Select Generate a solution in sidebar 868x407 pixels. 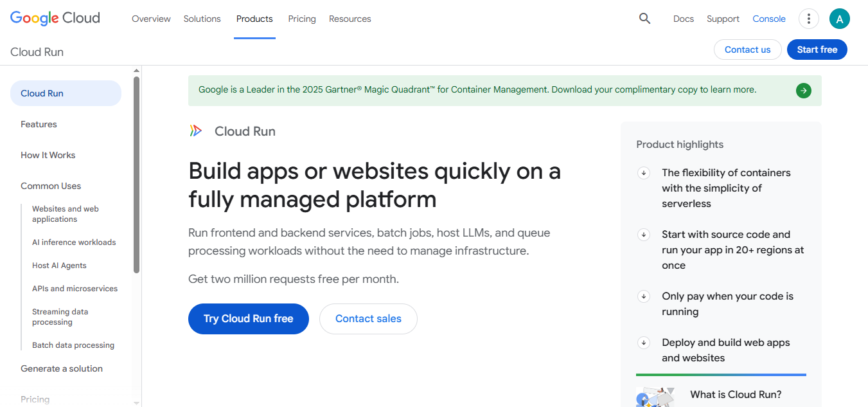(62, 368)
